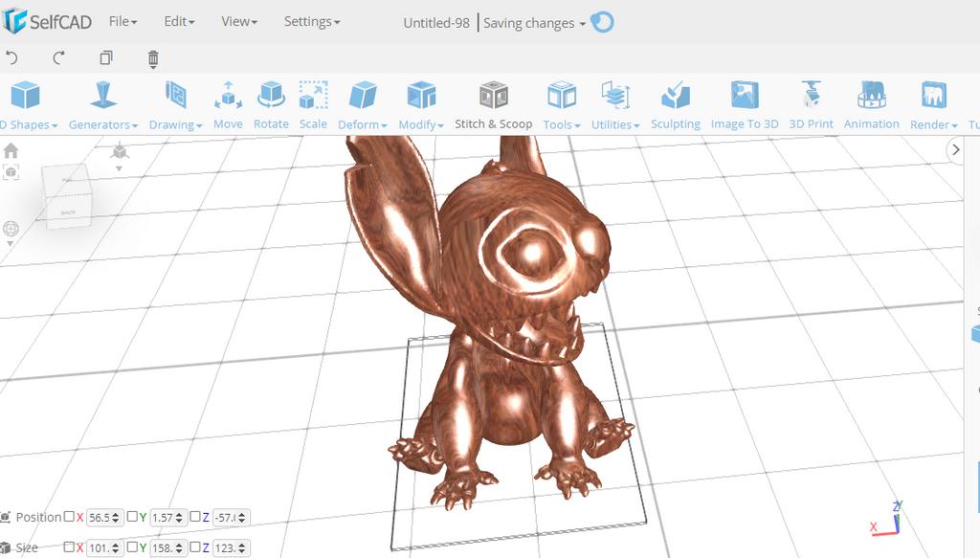Click the Untitled-98 project name

click(x=436, y=23)
